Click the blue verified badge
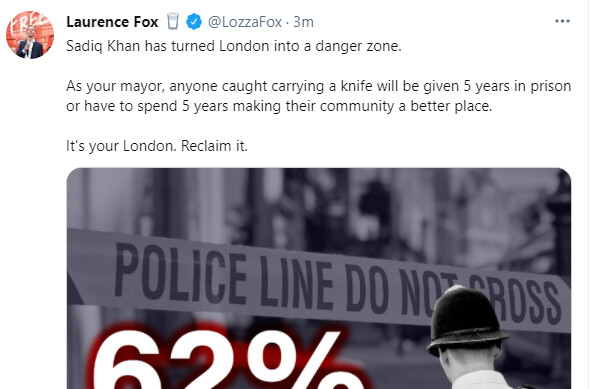 point(194,21)
